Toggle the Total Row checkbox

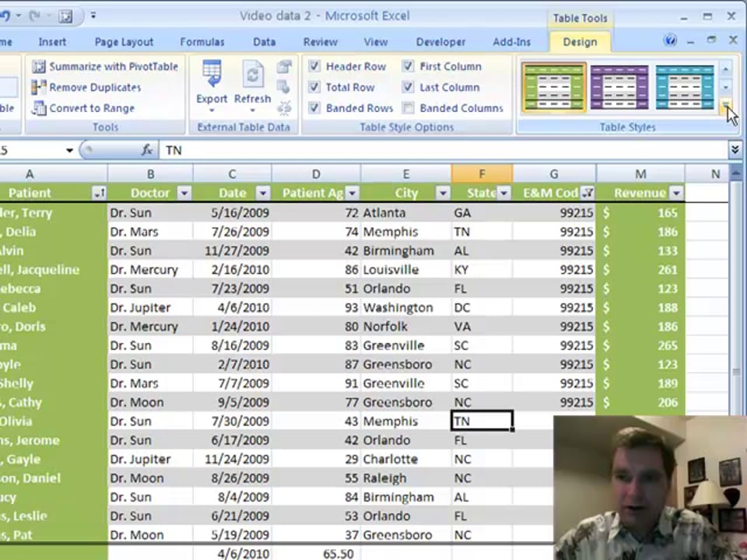pos(314,87)
